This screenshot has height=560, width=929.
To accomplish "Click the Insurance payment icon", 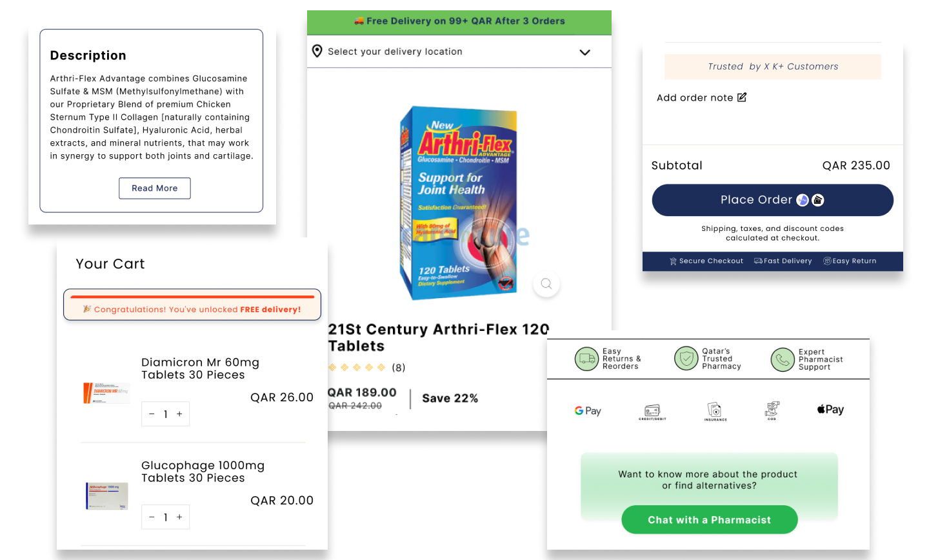I will tap(715, 411).
